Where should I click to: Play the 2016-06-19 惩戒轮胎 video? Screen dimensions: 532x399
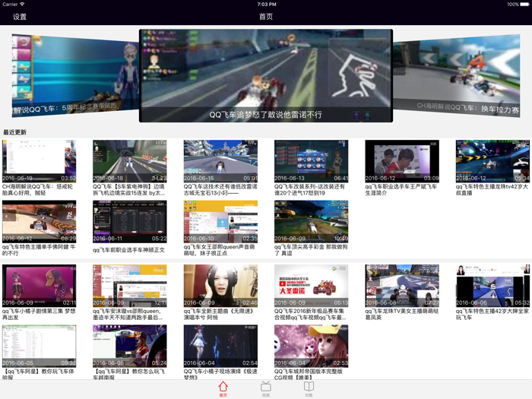(x=39, y=161)
